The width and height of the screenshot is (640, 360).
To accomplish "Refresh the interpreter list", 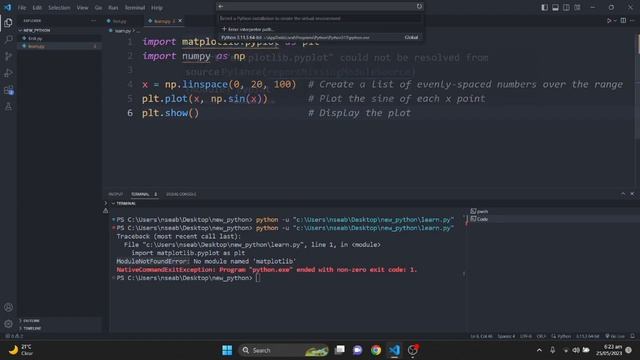I will [419, 7].
